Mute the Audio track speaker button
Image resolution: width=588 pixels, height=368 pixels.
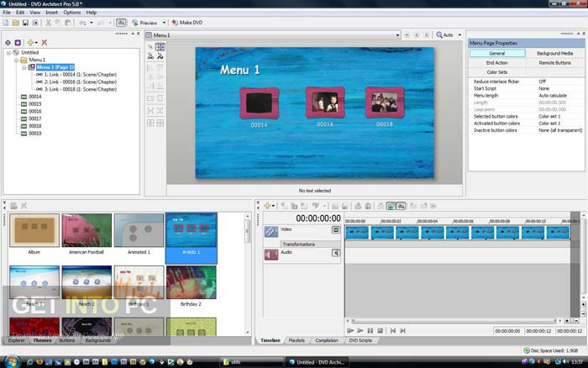point(336,253)
